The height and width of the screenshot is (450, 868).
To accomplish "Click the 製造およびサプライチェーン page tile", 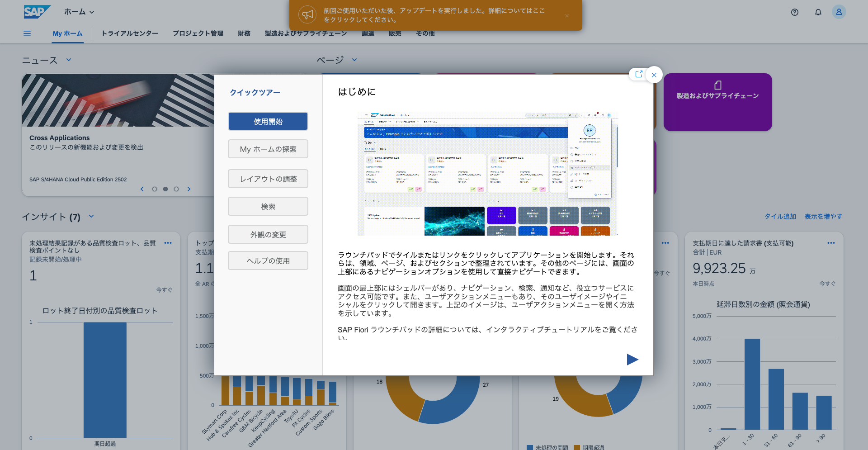I will coord(717,102).
